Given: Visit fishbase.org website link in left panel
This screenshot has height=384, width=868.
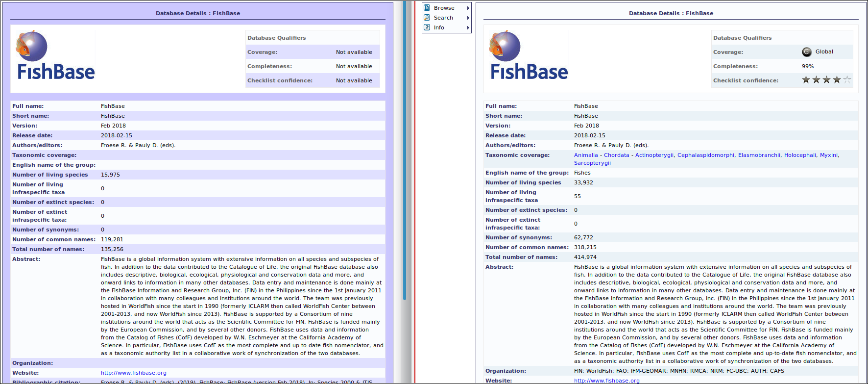Looking at the screenshot, I should tap(134, 373).
